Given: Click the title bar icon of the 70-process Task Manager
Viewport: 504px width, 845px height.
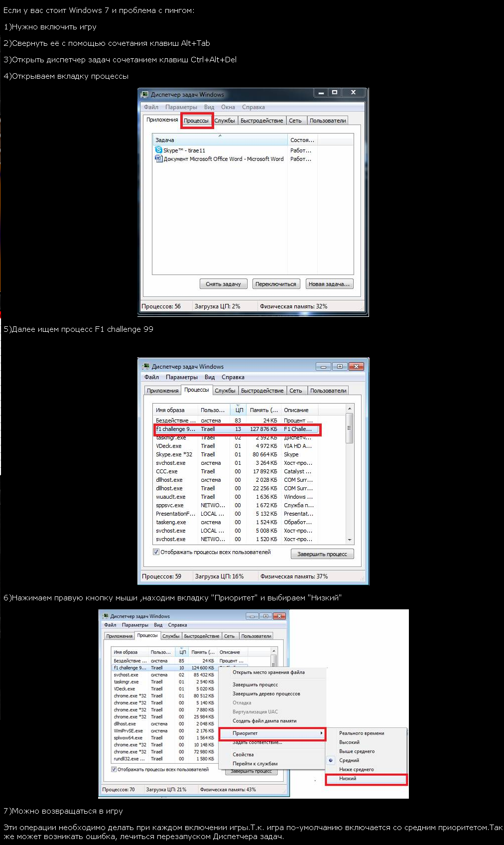Looking at the screenshot, I should pyautogui.click(x=106, y=616).
